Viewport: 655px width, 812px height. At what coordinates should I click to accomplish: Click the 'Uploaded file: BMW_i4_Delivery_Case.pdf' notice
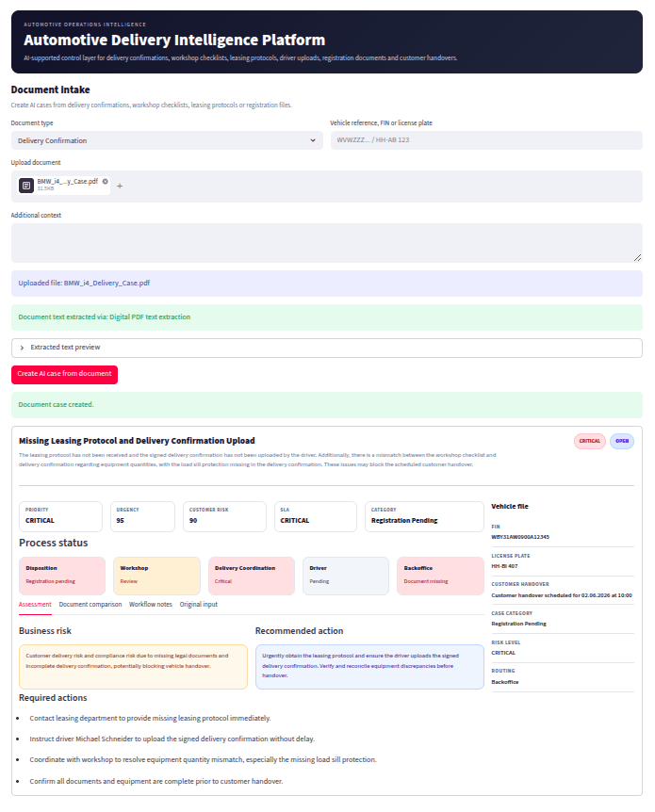pos(326,284)
